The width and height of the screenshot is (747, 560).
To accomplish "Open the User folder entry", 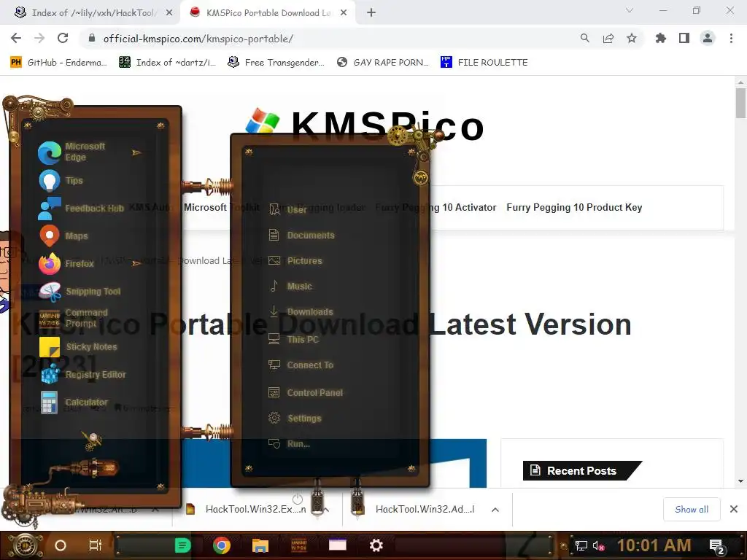I will point(287,209).
